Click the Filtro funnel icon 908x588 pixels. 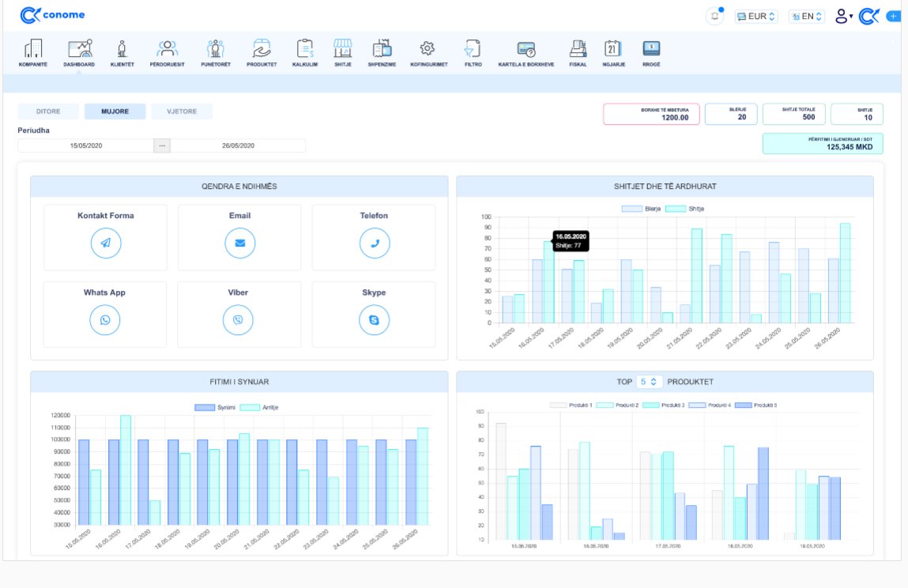(x=473, y=50)
